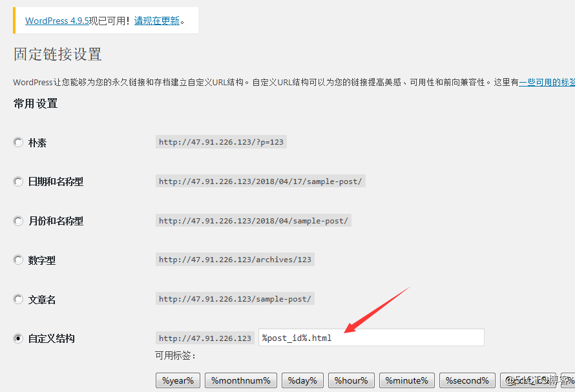Select the 自定义结构 radio button

(x=18, y=338)
